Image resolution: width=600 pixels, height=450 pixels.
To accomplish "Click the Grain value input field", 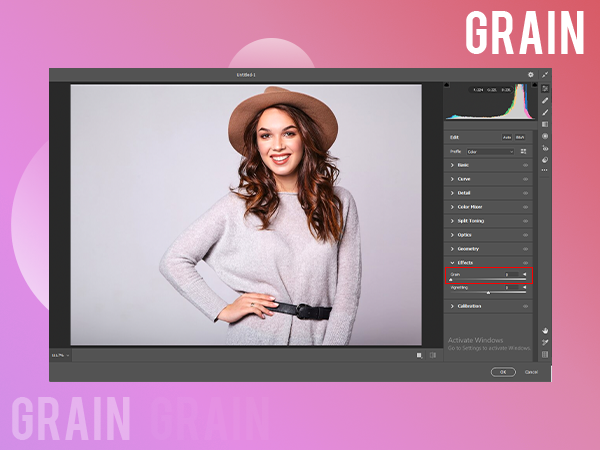I will click(512, 274).
